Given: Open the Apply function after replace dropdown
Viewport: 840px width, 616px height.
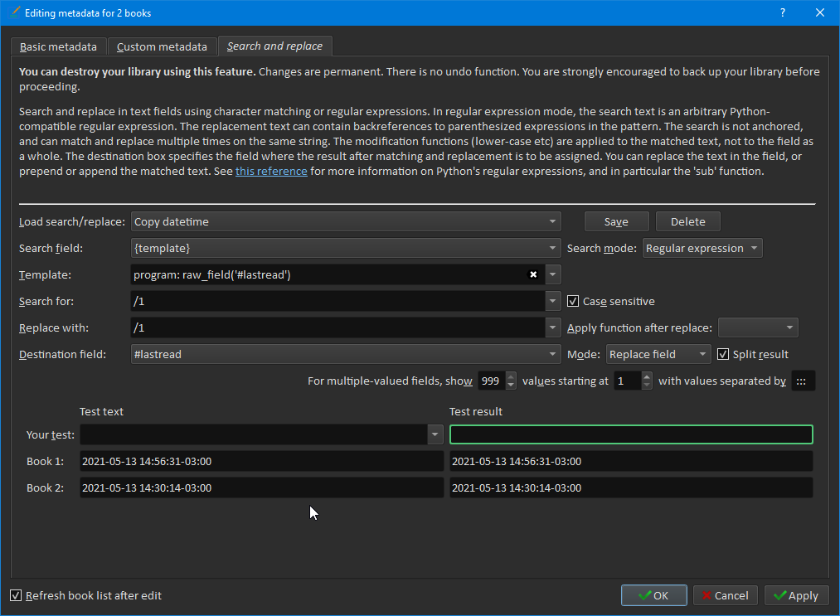Looking at the screenshot, I should click(x=758, y=327).
